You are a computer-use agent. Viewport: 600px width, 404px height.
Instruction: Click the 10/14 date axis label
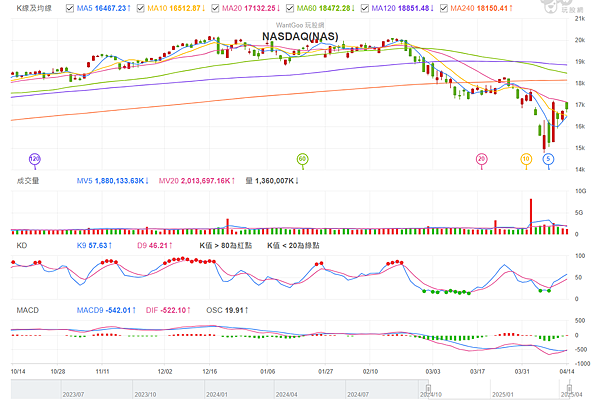tap(18, 371)
